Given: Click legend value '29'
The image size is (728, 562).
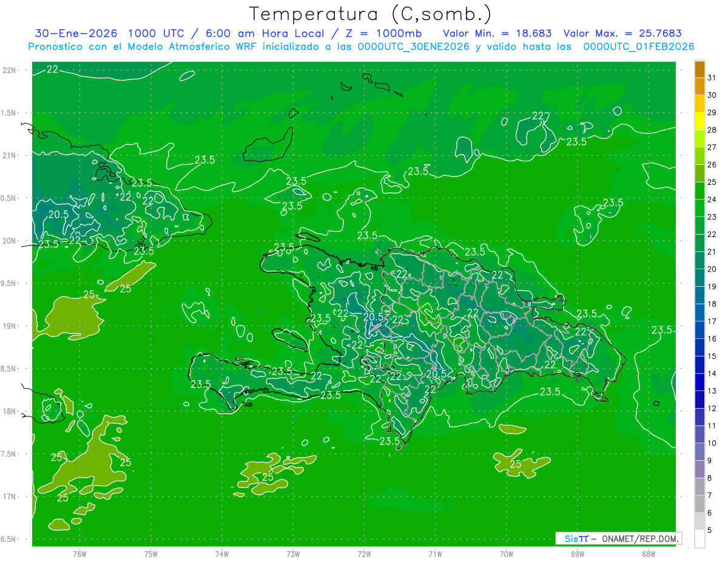Looking at the screenshot, I should click(x=712, y=112).
